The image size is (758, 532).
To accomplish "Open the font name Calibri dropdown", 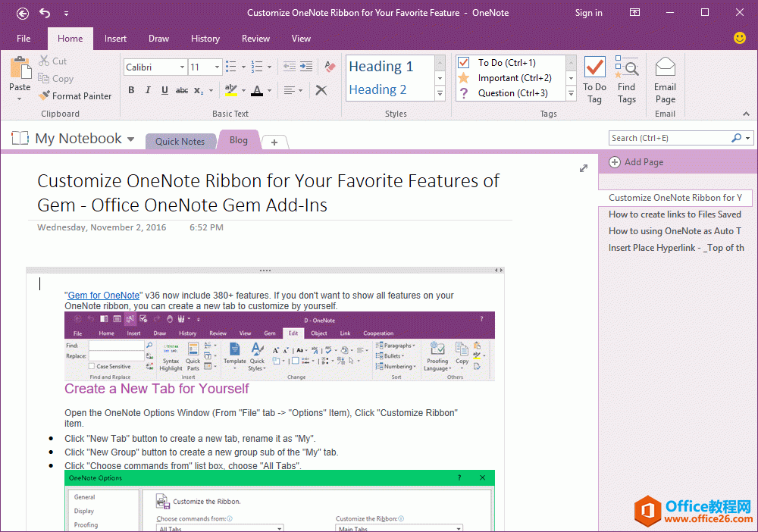I will 182,67.
